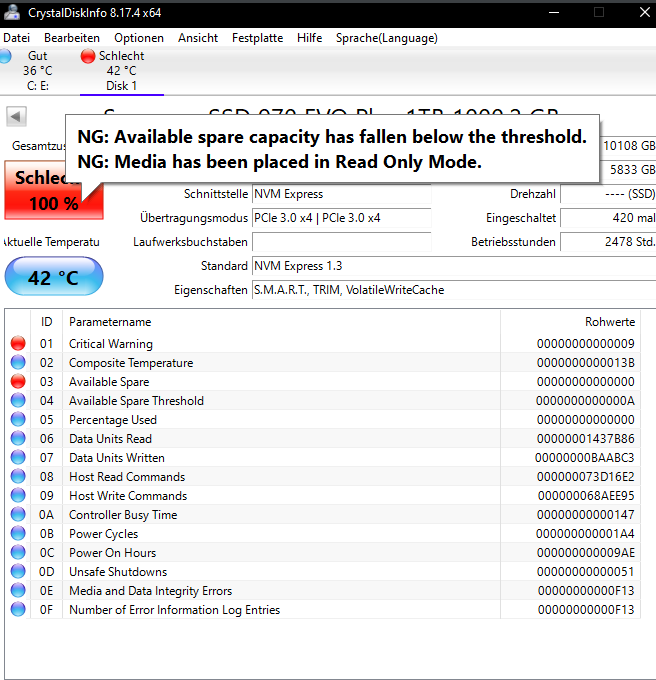The image size is (656, 680).
Task: Click the blue status dot for Unsafe Shutdowns
Action: pos(18,572)
